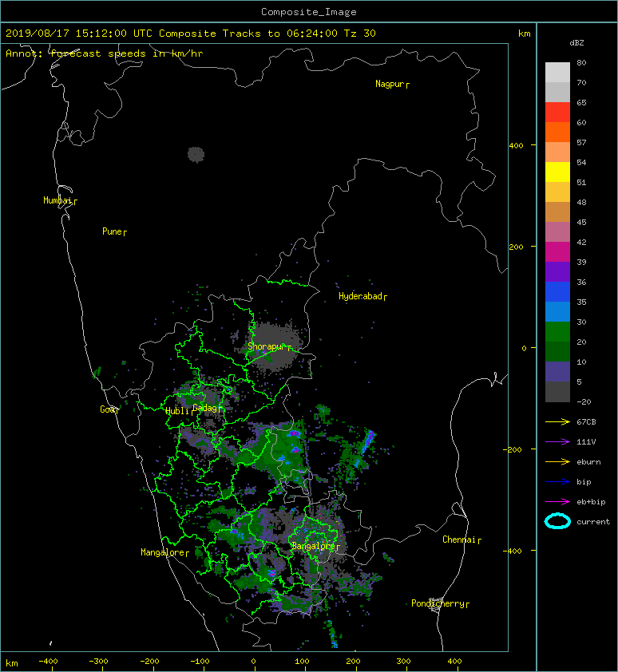Click the '42' value in dBZ scale
The width and height of the screenshot is (618, 672).
(581, 243)
